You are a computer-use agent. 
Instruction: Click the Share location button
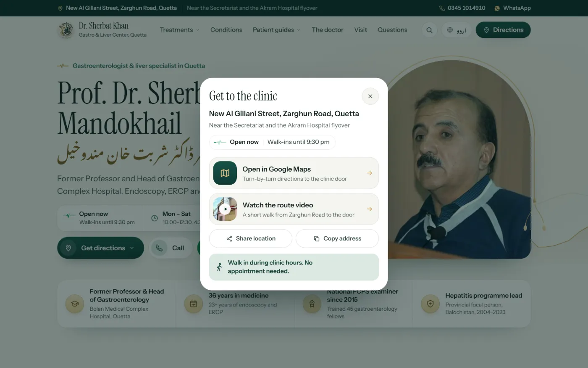251,238
